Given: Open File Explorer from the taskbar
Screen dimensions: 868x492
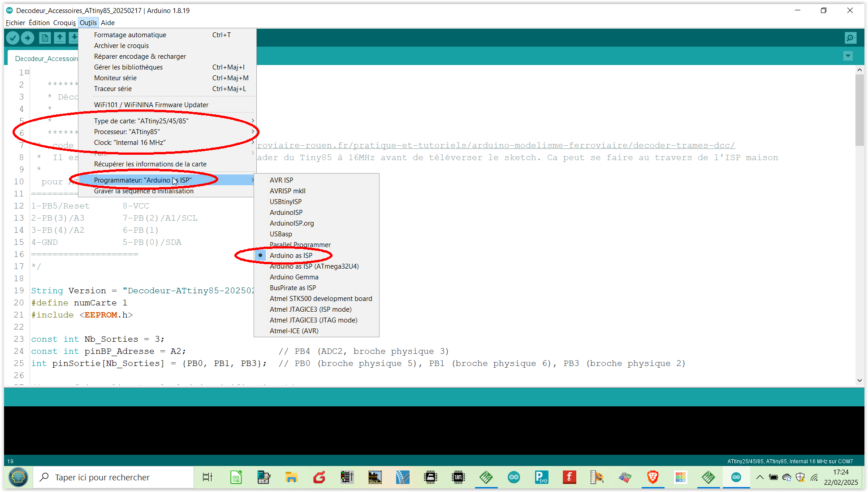Looking at the screenshot, I should [x=291, y=477].
